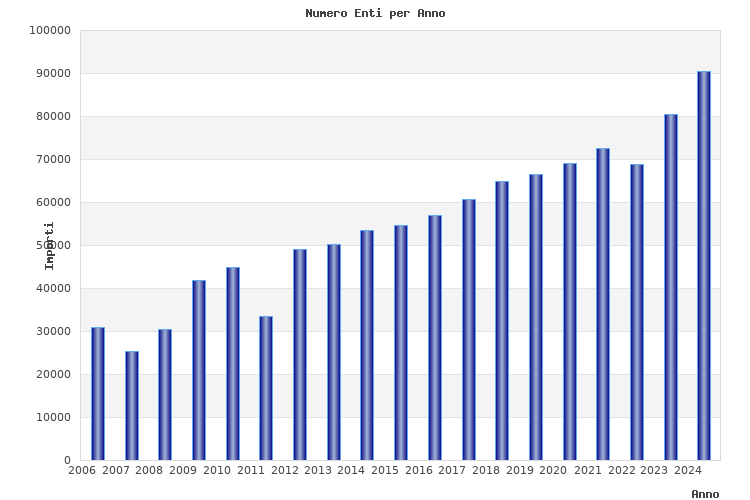Click the '2009' x-axis label
The width and height of the screenshot is (750, 500).
click(x=183, y=470)
